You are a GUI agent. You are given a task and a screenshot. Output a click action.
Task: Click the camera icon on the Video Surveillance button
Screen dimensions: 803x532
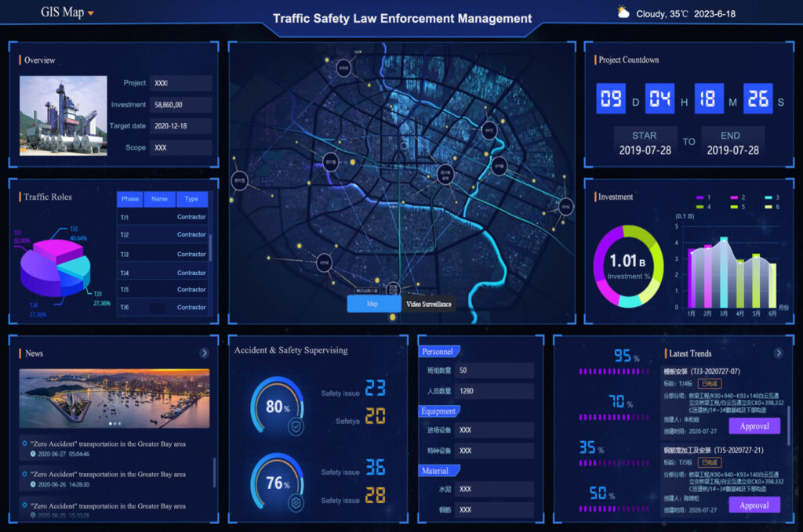406,304
